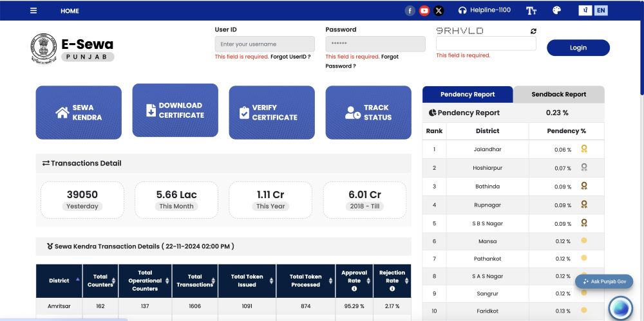Click the Login button
Image resolution: width=644 pixels, height=321 pixels.
point(578,48)
